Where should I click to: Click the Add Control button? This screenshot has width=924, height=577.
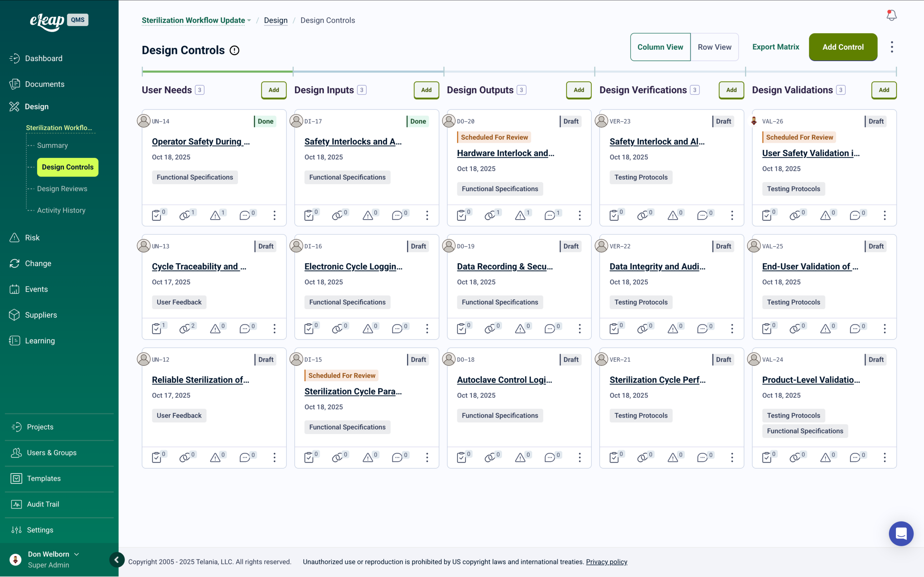843,47
